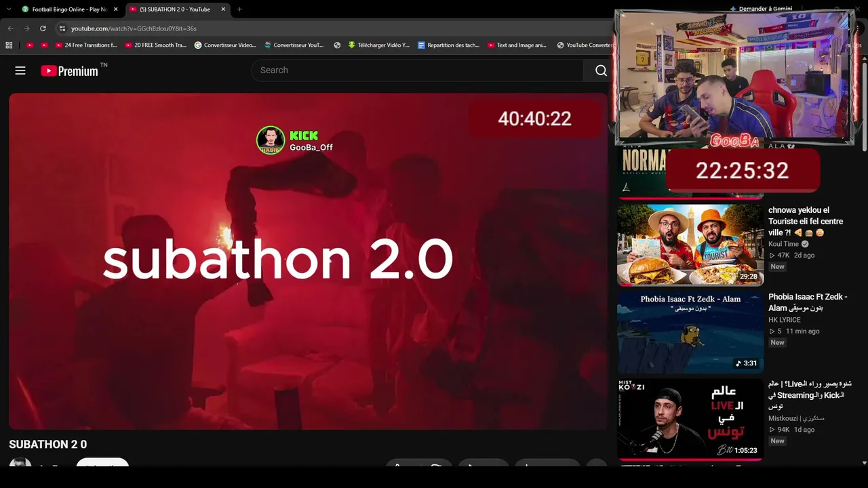This screenshot has width=868, height=488.
Task: Click the GooBa_Off Kick channel avatar in video
Action: click(271, 140)
